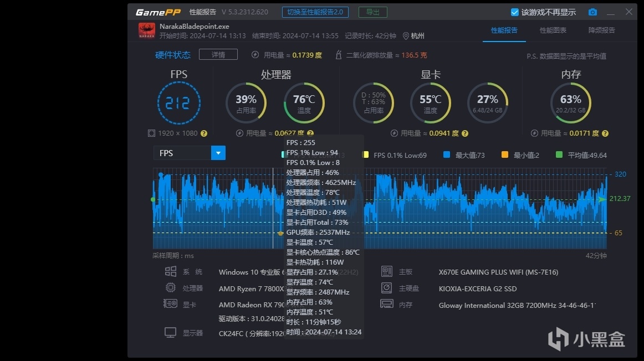Viewport: 644px width, 361px height.
Task: Click the camera screenshot icon
Action: (x=592, y=12)
